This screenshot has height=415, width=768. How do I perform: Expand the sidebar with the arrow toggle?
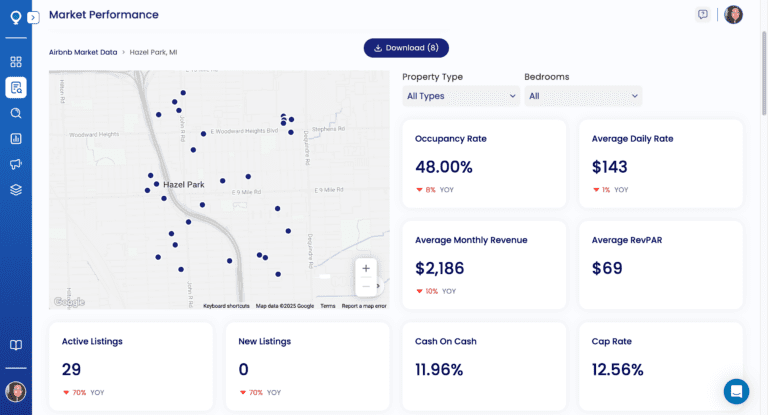(x=33, y=18)
